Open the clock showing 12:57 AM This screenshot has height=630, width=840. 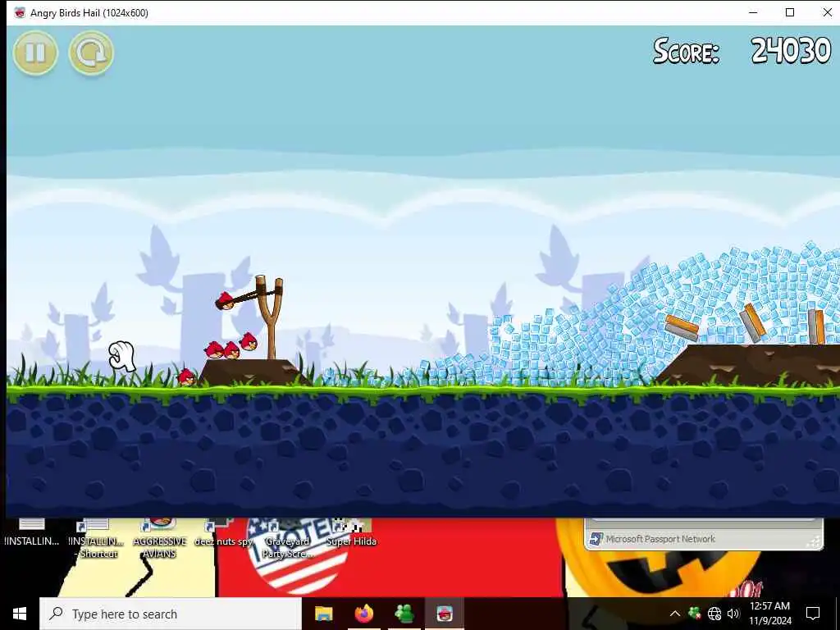(769, 614)
